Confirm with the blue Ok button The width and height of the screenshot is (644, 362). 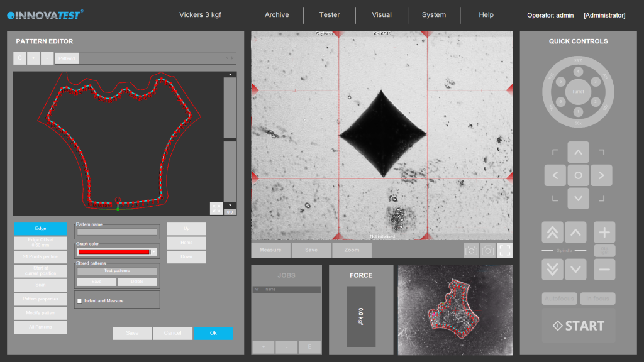pos(213,333)
